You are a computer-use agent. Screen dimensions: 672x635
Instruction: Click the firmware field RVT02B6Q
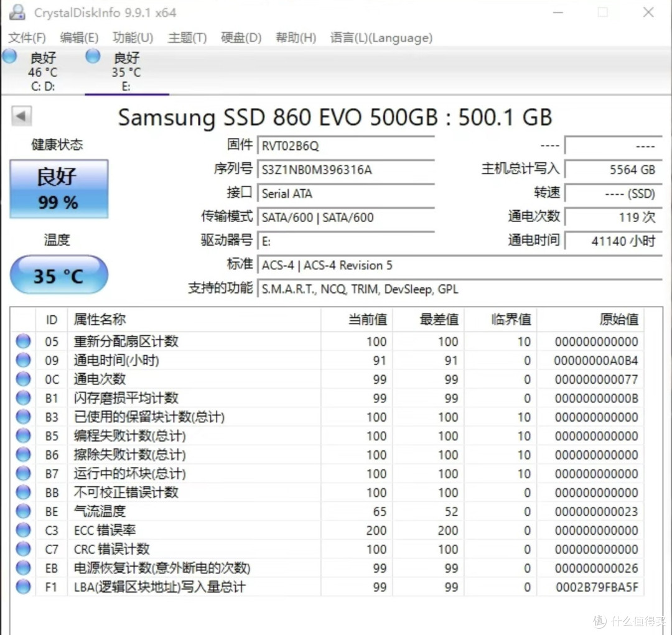pyautogui.click(x=346, y=146)
